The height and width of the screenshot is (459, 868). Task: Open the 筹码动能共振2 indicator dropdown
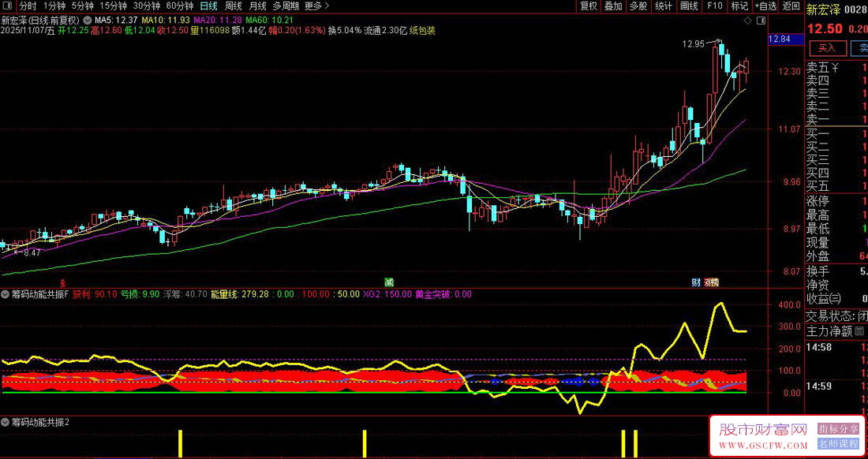click(x=6, y=422)
